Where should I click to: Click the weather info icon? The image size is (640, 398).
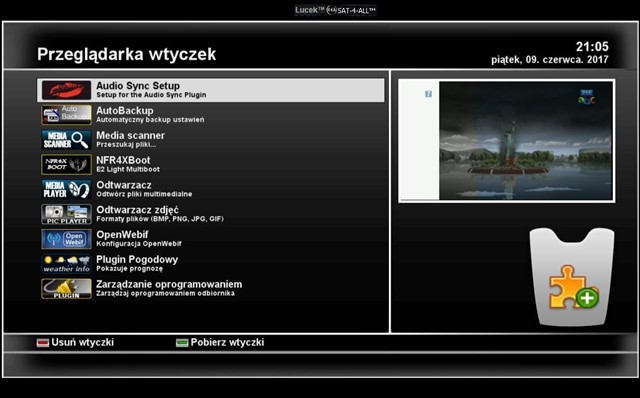(66, 264)
